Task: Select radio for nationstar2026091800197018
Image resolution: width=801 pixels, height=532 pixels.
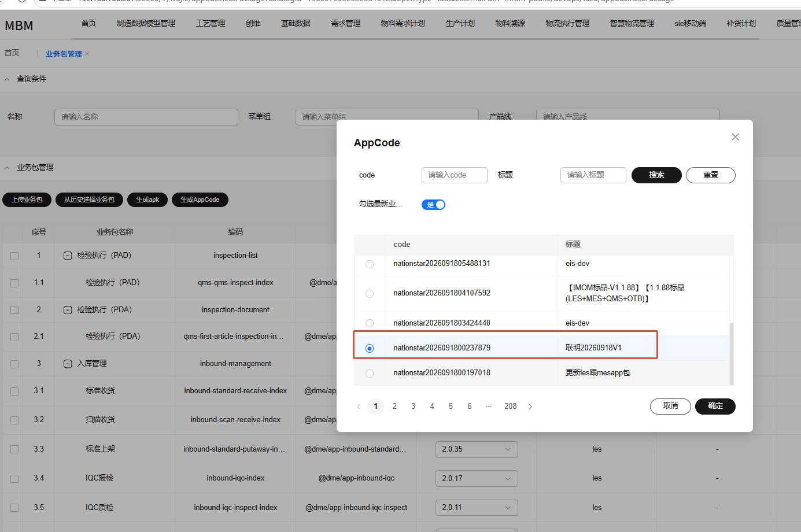Action: tap(370, 374)
